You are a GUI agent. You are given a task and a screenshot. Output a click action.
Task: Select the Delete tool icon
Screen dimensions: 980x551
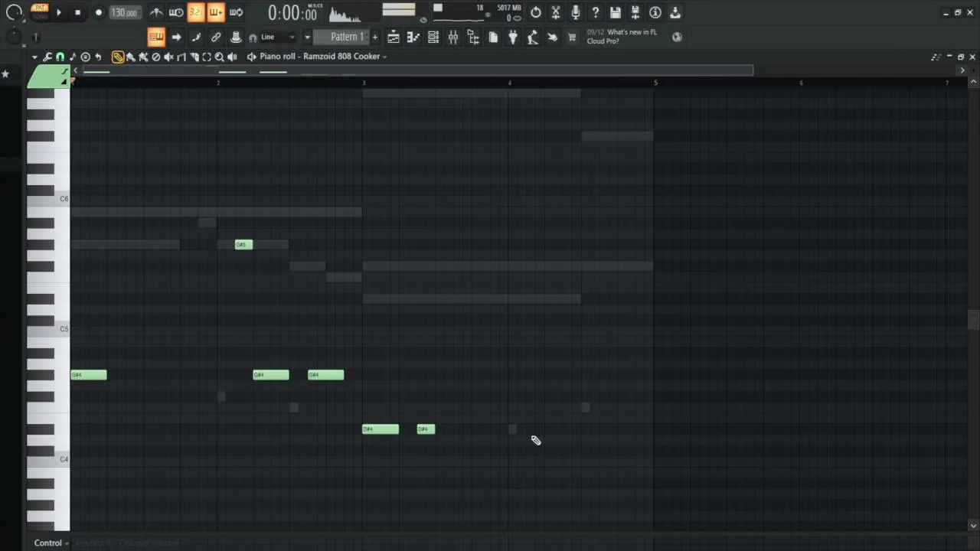tap(156, 57)
